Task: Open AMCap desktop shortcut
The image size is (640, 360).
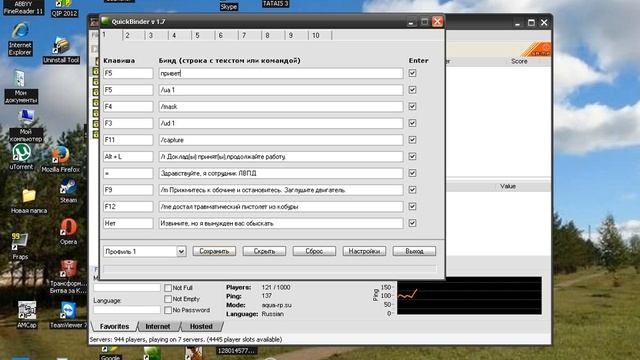Action: [27, 315]
